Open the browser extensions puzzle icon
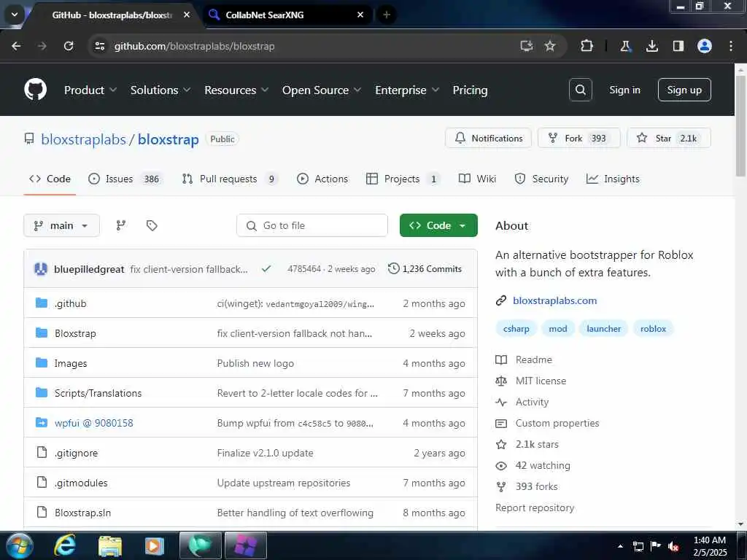This screenshot has width=747, height=560. point(587,46)
